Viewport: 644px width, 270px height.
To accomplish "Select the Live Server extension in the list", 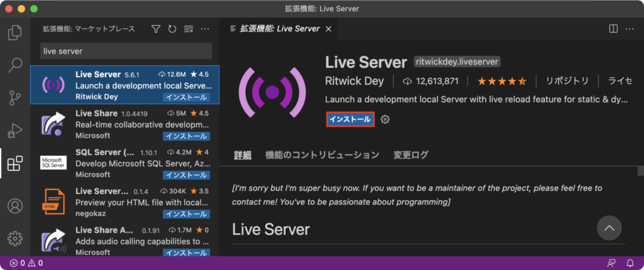I will point(125,85).
